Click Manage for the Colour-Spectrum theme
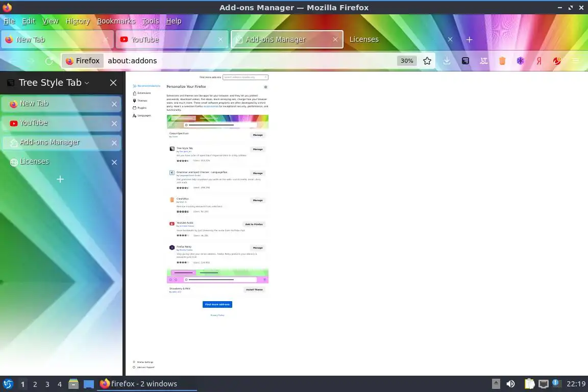Screen dimensions: 588x392 (x=258, y=135)
